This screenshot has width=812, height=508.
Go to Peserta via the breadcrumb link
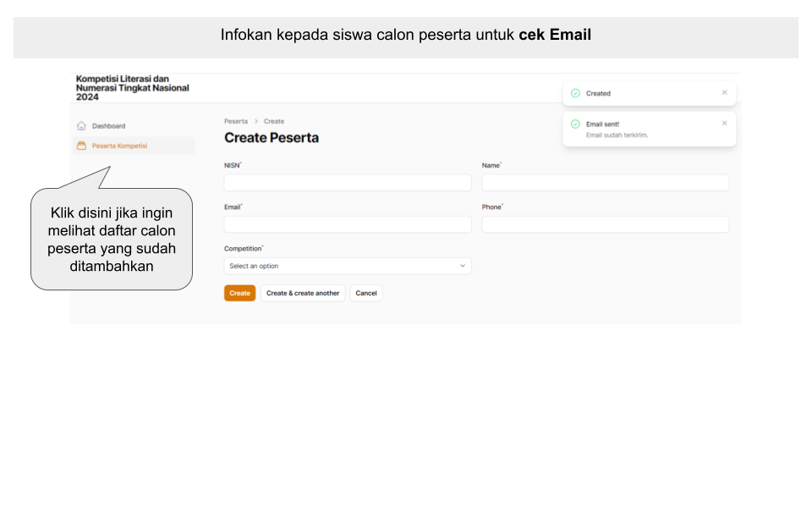236,122
